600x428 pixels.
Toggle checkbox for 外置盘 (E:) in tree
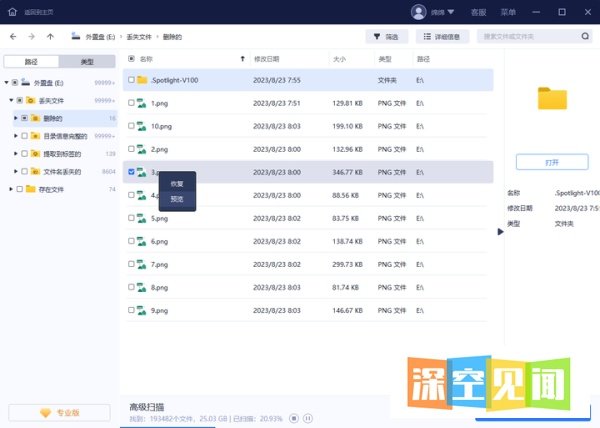pos(15,83)
